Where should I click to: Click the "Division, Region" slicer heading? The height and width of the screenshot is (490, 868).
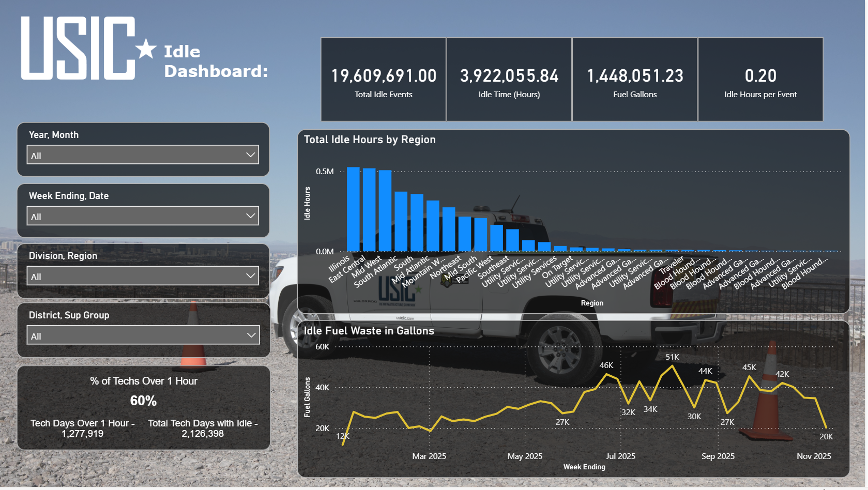pyautogui.click(x=63, y=256)
